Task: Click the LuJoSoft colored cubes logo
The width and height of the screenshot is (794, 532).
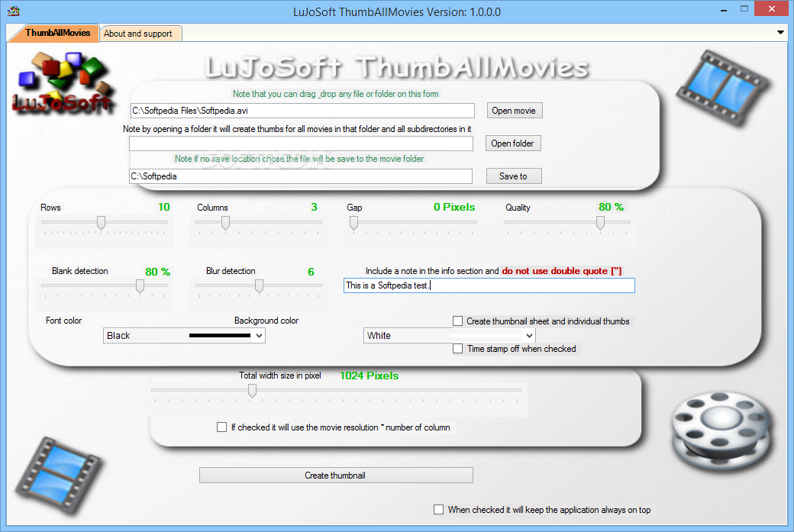Action: (63, 82)
